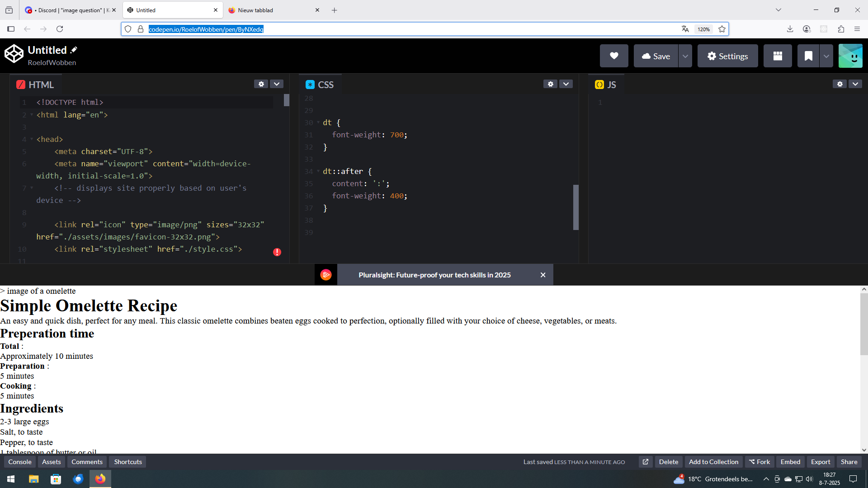868x488 pixels.
Task: Show site security shield info
Action: [128, 29]
